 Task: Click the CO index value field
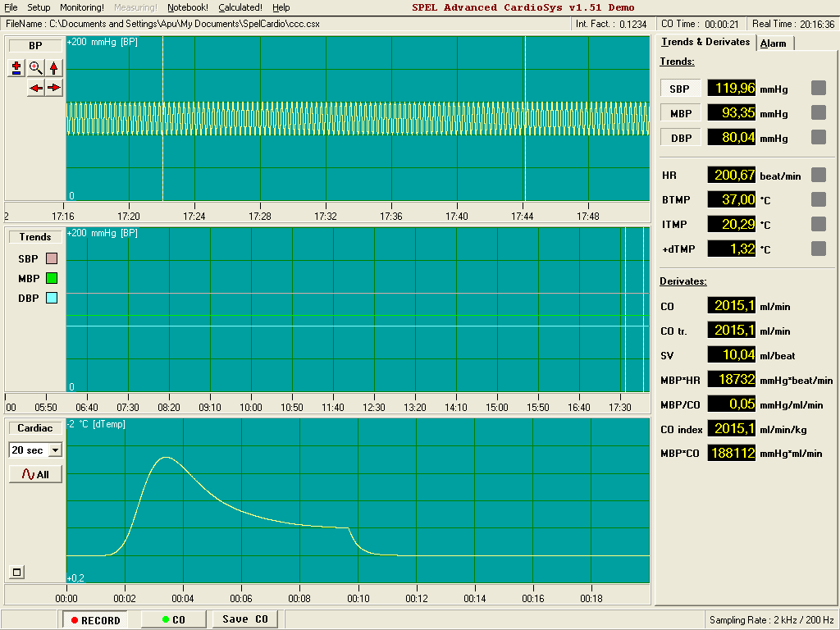[731, 428]
